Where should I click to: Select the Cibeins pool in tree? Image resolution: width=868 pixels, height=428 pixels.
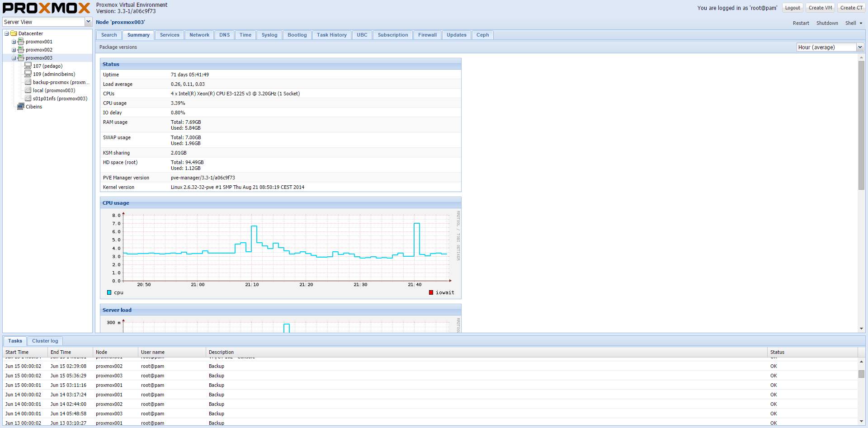click(34, 107)
